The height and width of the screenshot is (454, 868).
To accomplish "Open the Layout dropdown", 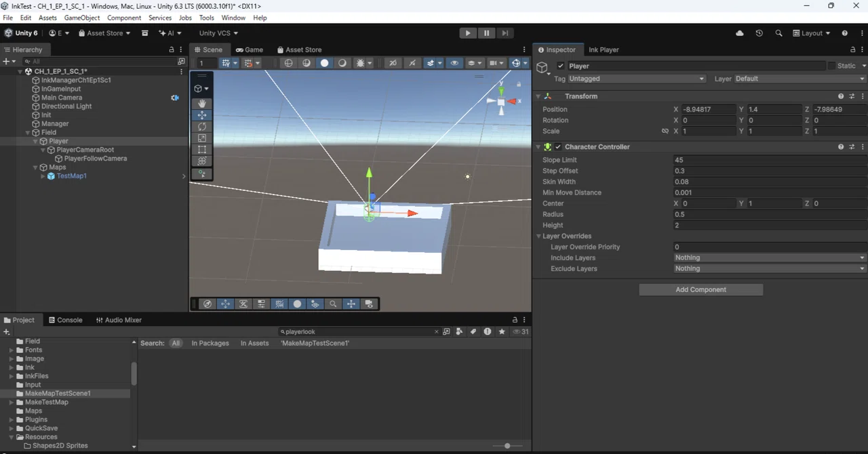I will click(x=811, y=33).
